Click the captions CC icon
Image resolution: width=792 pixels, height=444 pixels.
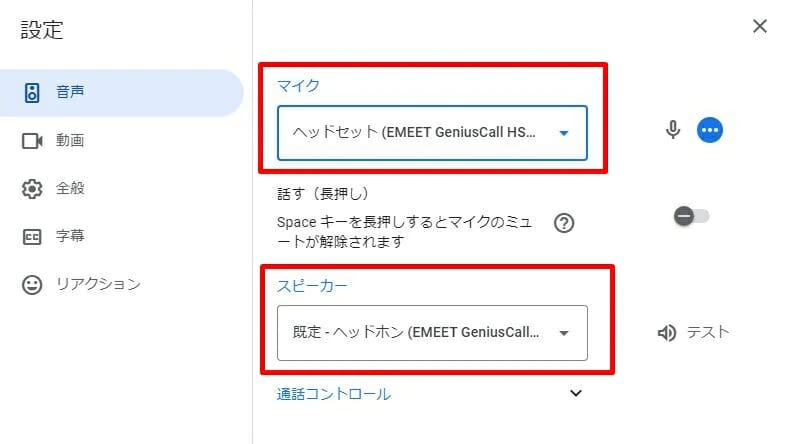click(x=32, y=237)
